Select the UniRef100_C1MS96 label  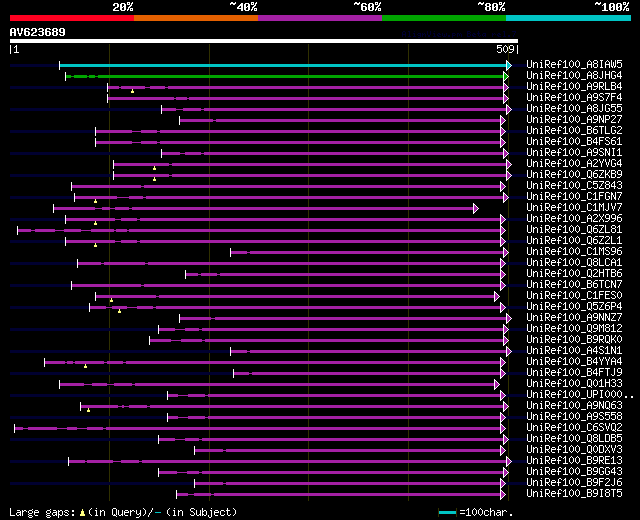[x=574, y=252]
